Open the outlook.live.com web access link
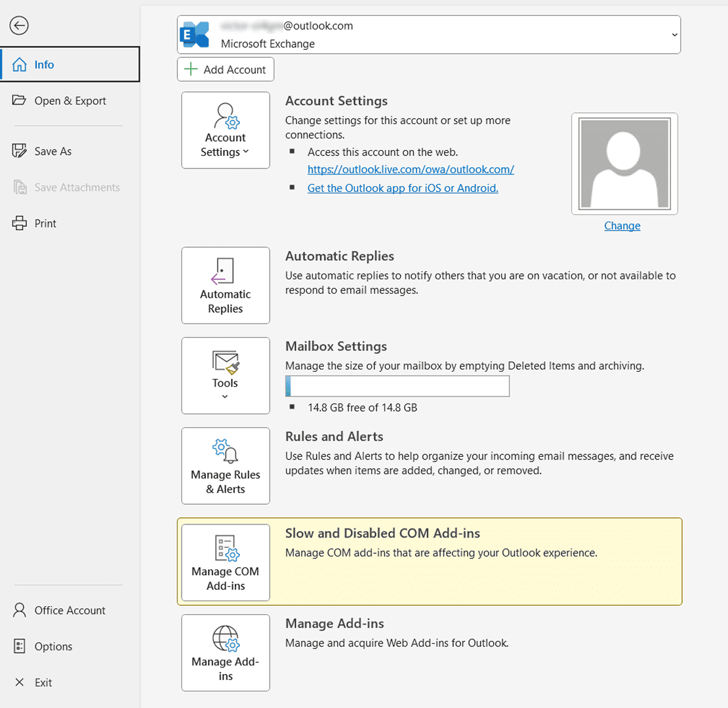Viewport: 728px width, 708px height. [411, 169]
